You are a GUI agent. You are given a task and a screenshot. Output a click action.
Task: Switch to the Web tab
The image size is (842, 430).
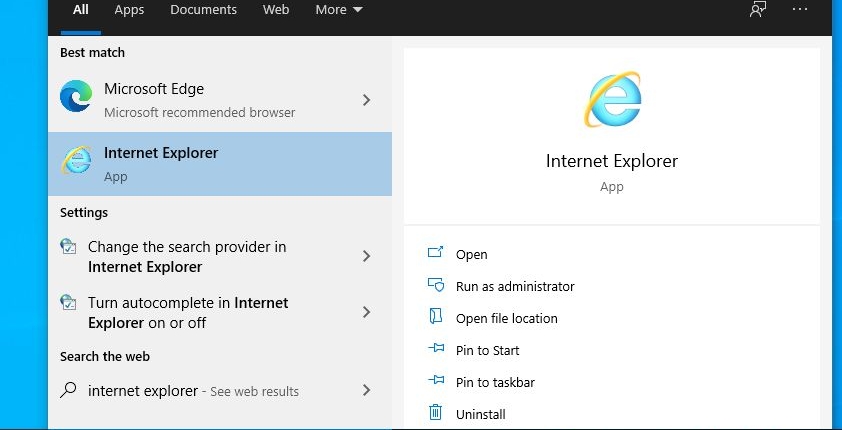276,10
